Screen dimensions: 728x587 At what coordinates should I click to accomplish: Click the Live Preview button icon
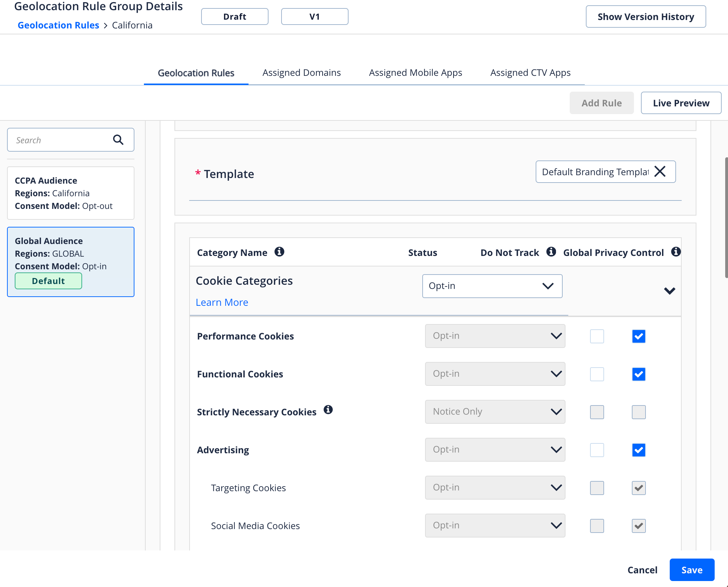tap(681, 103)
